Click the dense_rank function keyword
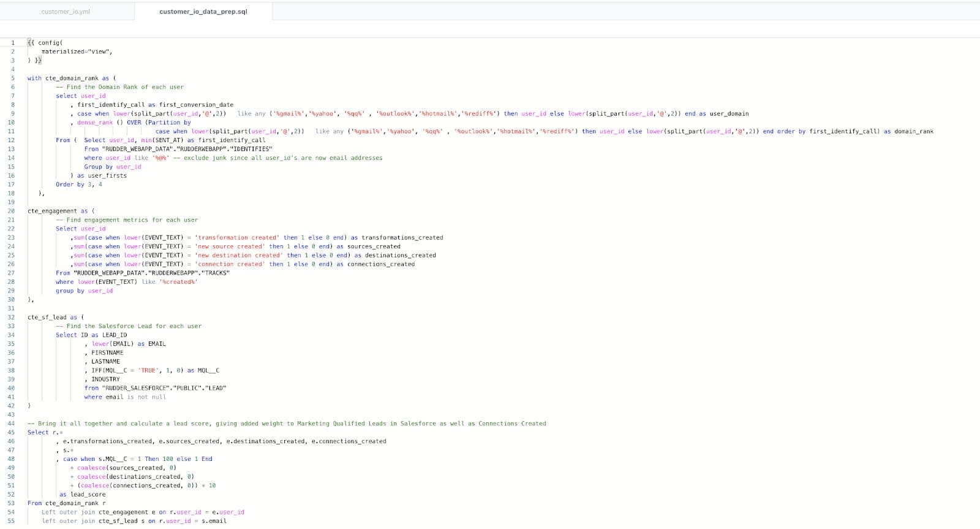Viewport: 980px width, 529px height. (x=95, y=123)
